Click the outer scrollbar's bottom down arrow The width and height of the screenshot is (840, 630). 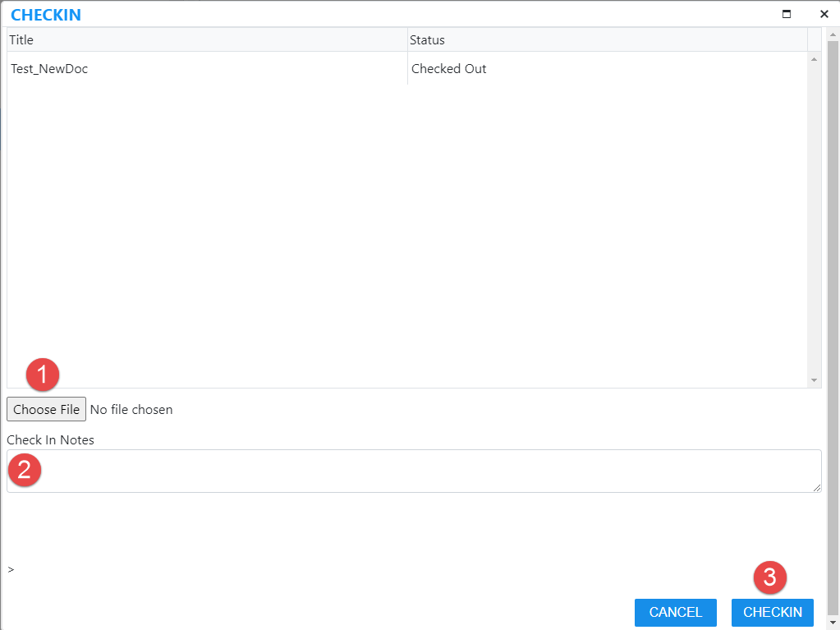[833, 623]
